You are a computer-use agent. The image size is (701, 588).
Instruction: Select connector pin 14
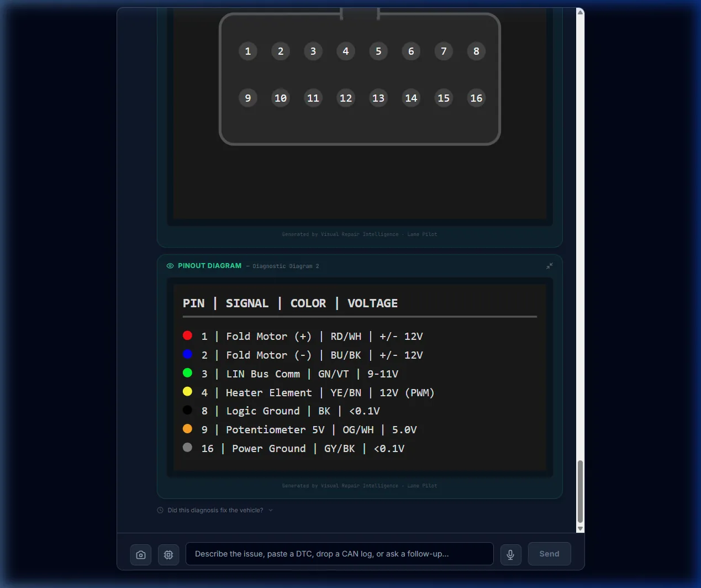[411, 98]
